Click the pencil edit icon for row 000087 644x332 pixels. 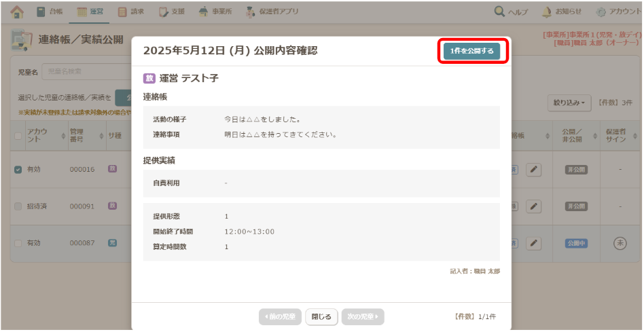(x=534, y=243)
